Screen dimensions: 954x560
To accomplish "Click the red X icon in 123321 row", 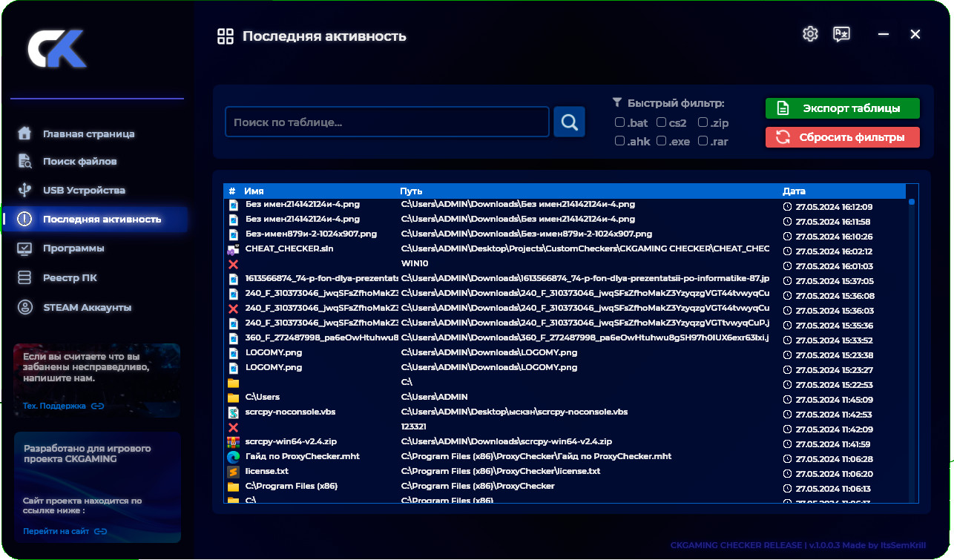I will click(x=233, y=427).
